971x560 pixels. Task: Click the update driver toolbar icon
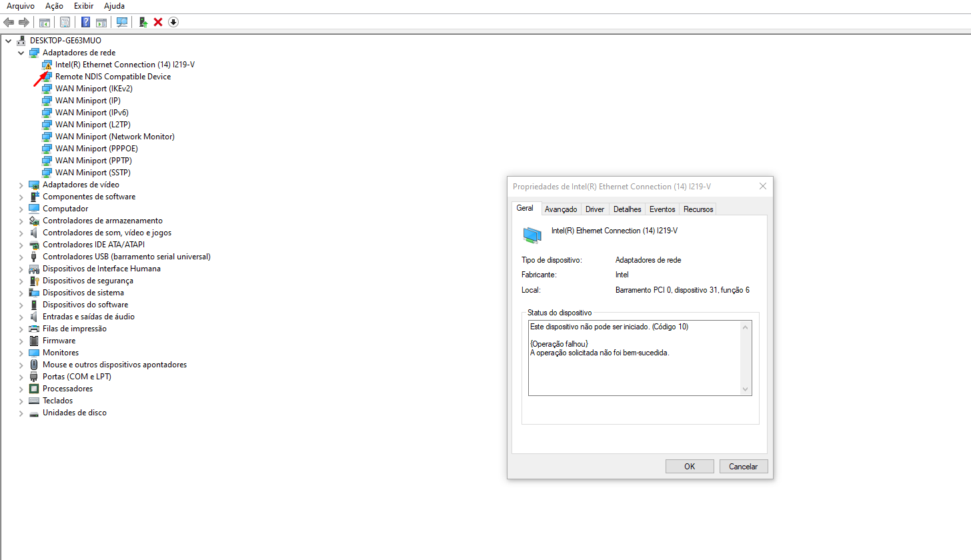point(143,22)
